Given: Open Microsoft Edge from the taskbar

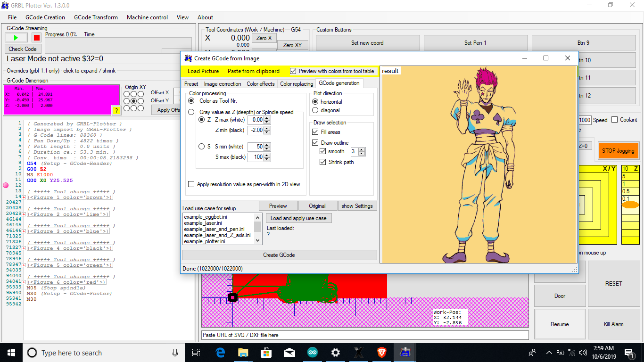Looking at the screenshot, I should coord(220,353).
